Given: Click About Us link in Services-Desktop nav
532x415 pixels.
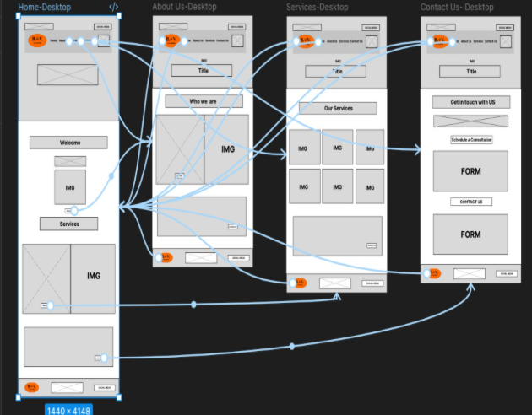Looking at the screenshot, I should point(332,41).
